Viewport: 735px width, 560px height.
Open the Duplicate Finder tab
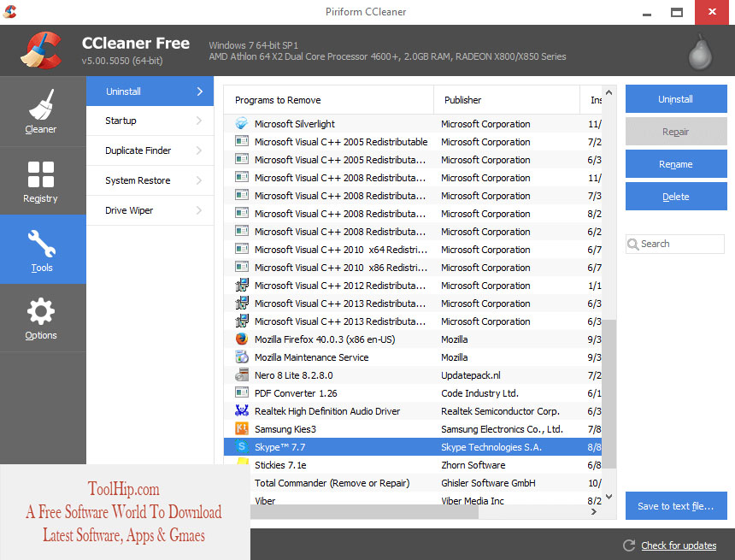point(150,150)
